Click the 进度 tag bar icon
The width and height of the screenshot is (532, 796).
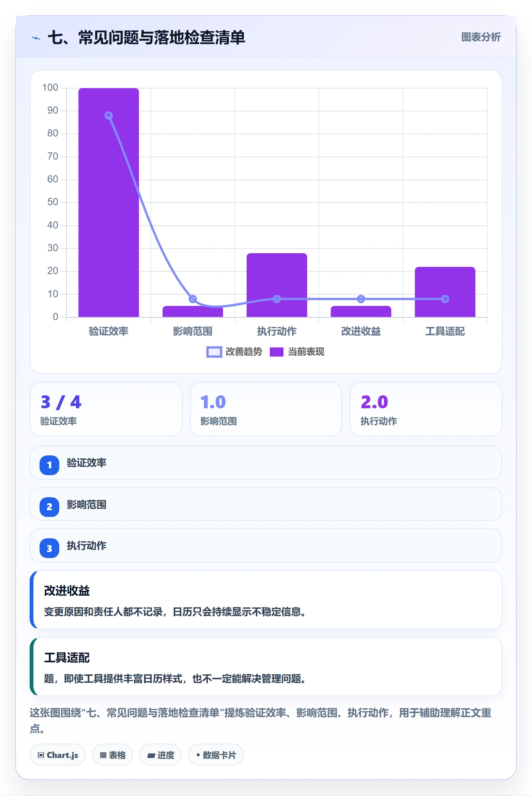coord(151,755)
